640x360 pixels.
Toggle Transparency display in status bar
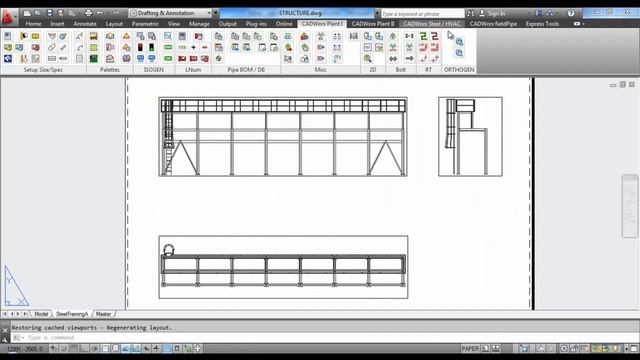point(167,349)
